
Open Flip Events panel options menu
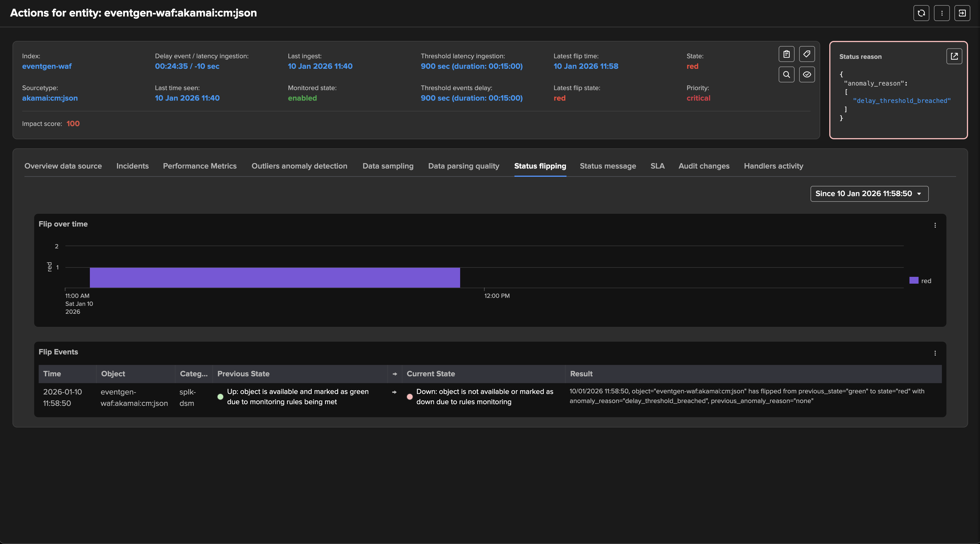(935, 353)
